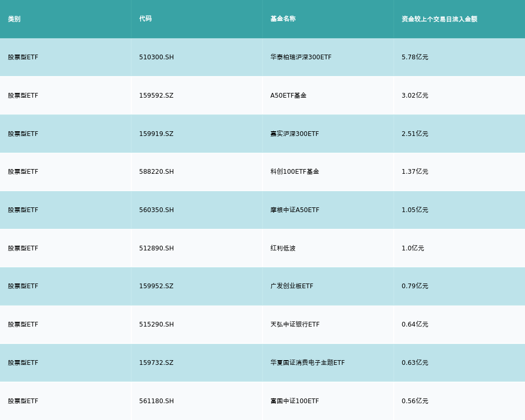Select fund name 天弘中证银行ETF

pyautogui.click(x=295, y=324)
